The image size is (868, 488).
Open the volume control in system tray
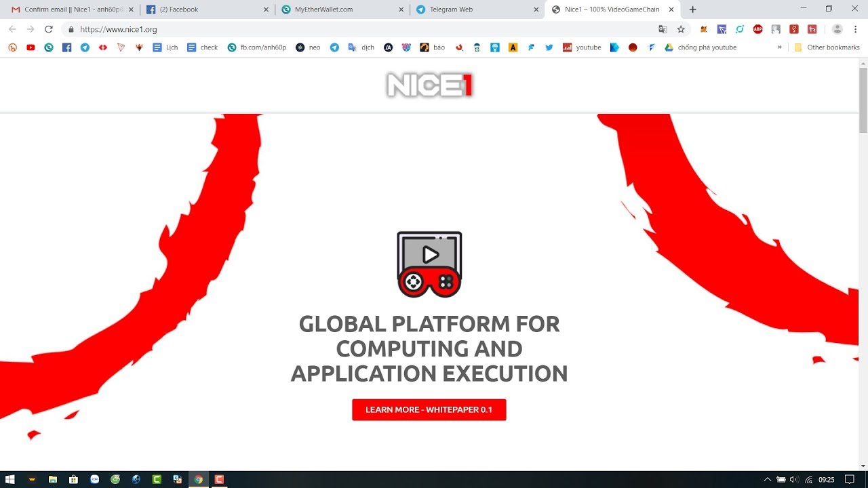793,479
